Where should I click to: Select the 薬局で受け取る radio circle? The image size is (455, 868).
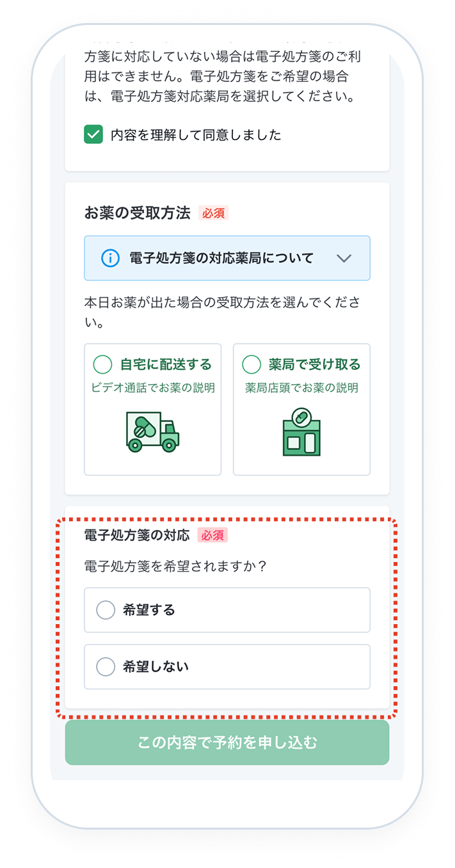(x=251, y=364)
